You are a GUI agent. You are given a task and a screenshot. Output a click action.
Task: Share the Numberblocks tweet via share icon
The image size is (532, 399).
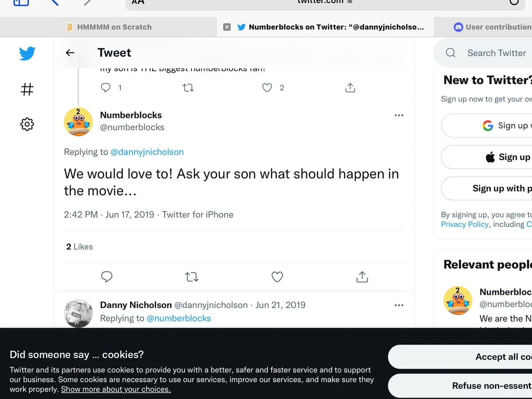coord(362,276)
